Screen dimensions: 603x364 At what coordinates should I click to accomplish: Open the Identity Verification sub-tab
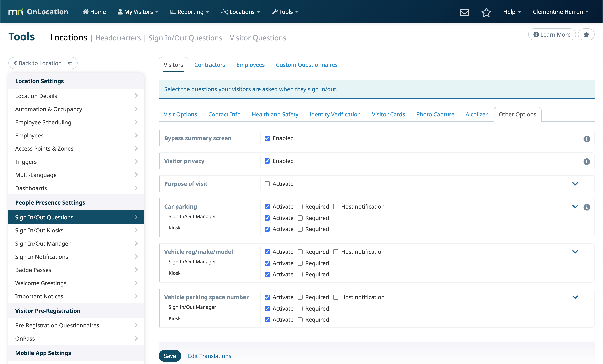(x=335, y=114)
